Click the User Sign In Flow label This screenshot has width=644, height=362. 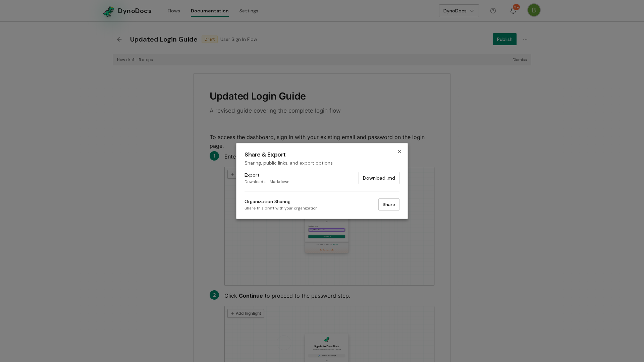pyautogui.click(x=238, y=39)
